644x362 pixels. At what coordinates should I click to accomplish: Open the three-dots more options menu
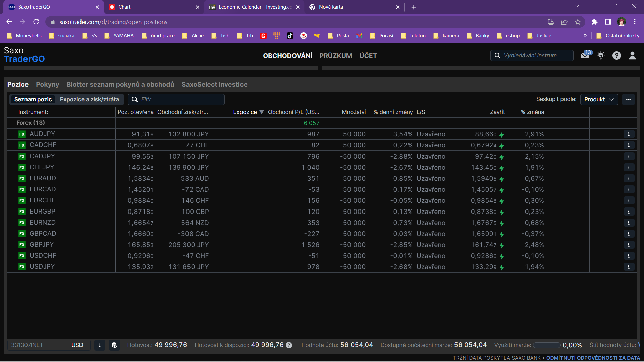pyautogui.click(x=628, y=99)
